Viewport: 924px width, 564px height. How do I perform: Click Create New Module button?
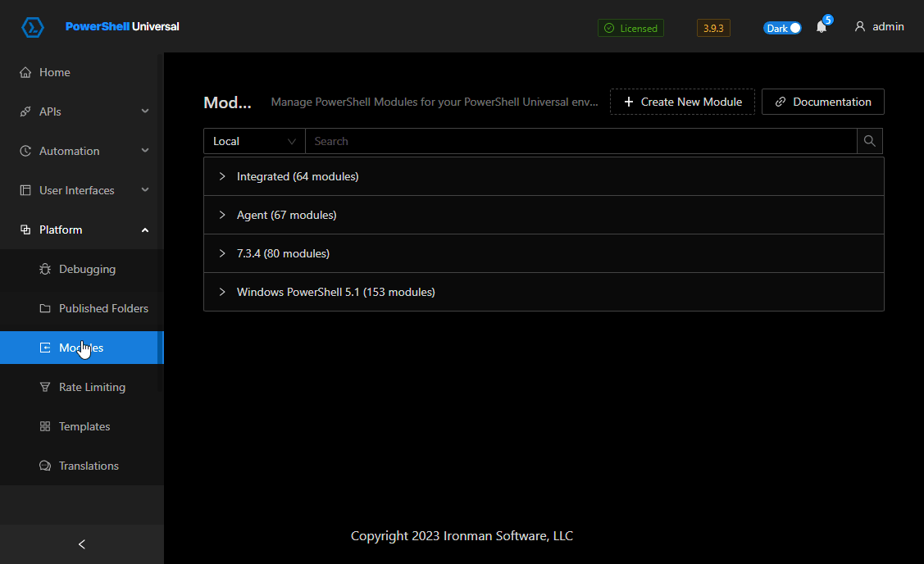coord(682,102)
